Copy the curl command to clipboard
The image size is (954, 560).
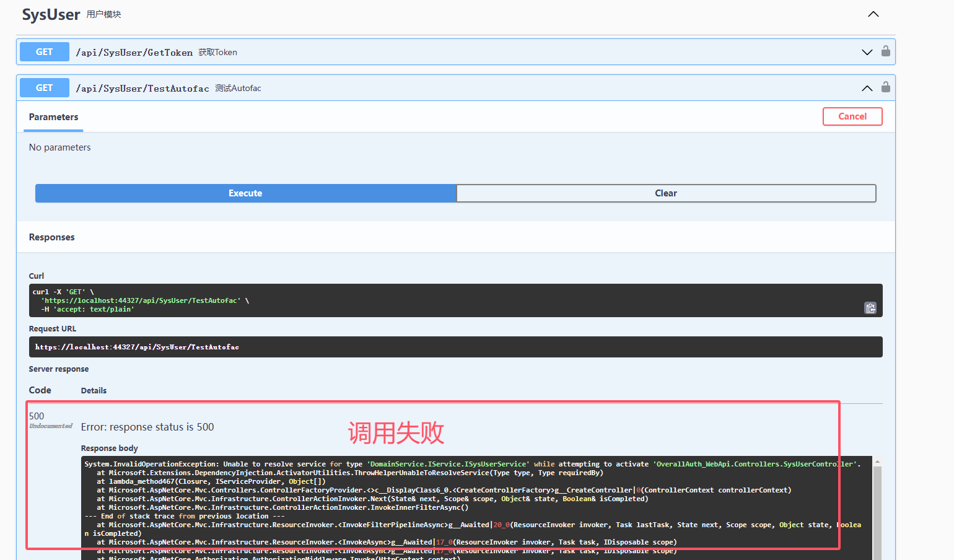tap(870, 308)
